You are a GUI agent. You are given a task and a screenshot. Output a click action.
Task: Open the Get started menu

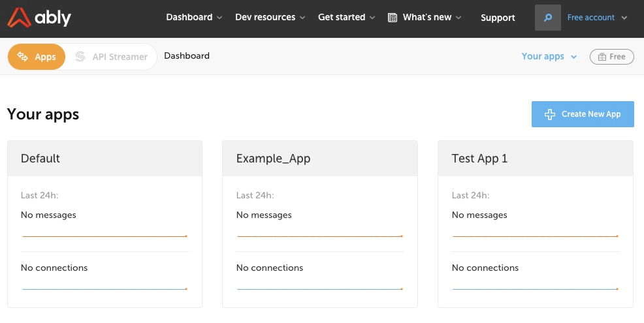point(346,17)
